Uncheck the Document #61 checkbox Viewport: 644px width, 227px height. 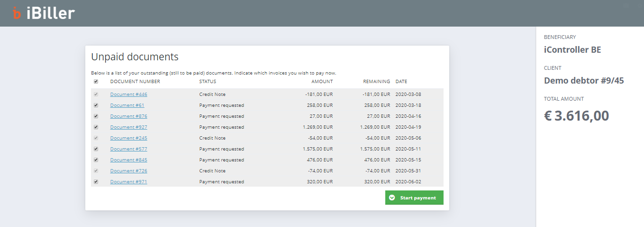coord(96,105)
